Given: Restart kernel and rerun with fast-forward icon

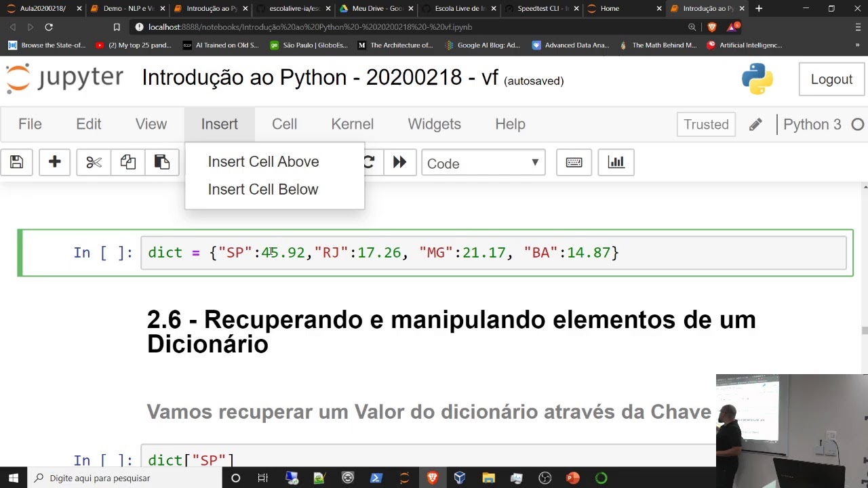Looking at the screenshot, I should (399, 163).
